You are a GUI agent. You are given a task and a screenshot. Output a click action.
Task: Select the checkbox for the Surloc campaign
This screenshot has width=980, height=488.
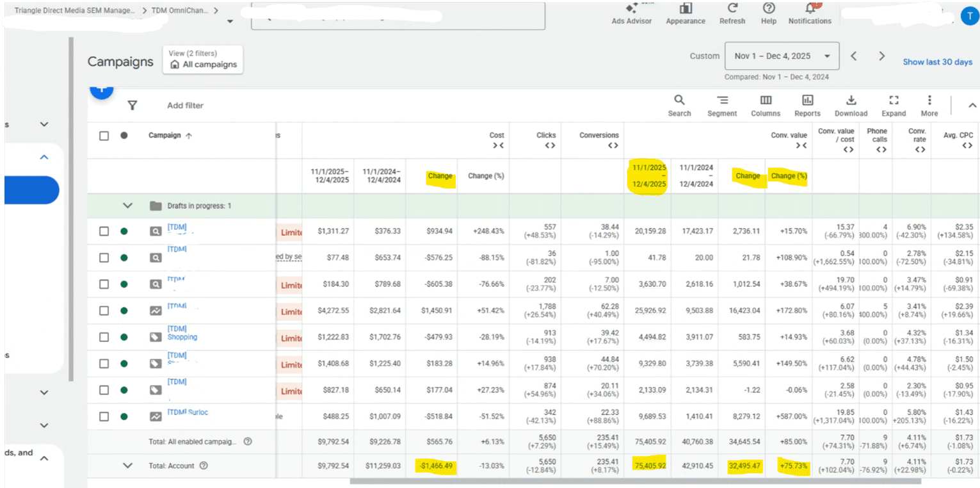tap(104, 417)
